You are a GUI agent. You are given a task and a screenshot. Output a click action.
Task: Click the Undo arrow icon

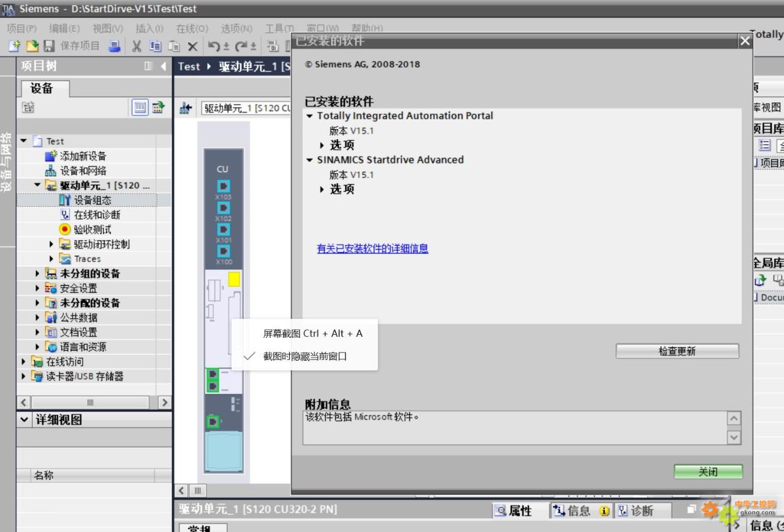coord(214,46)
